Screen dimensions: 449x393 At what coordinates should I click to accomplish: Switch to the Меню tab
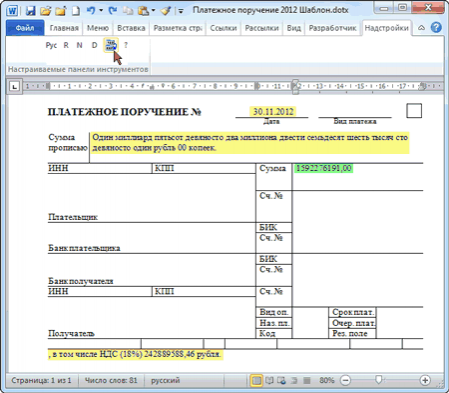[x=98, y=28]
